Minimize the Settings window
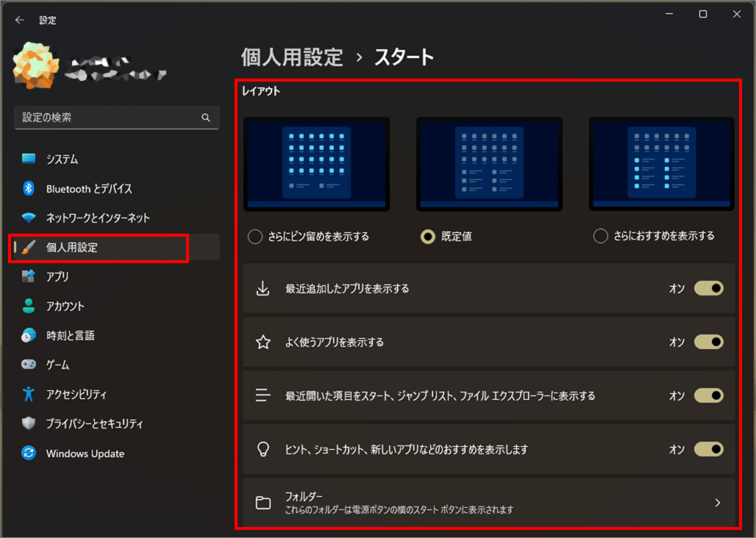This screenshot has width=756, height=538. (x=669, y=14)
